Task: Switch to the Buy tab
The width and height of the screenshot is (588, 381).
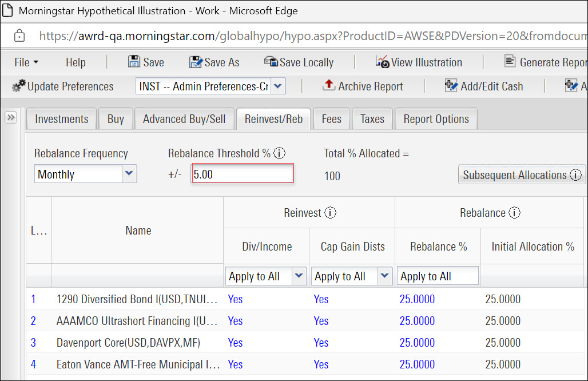Action: (116, 119)
